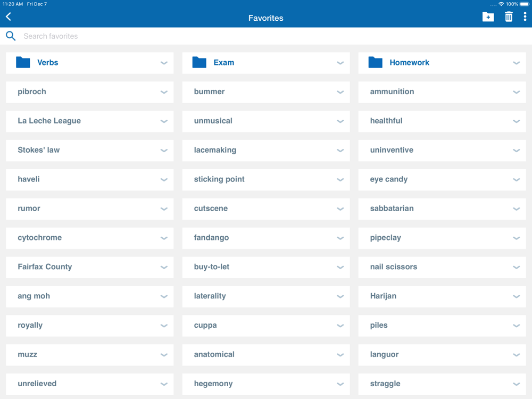Expand the cuppa entry chevron
Screen dimensions: 532x399
(x=340, y=326)
